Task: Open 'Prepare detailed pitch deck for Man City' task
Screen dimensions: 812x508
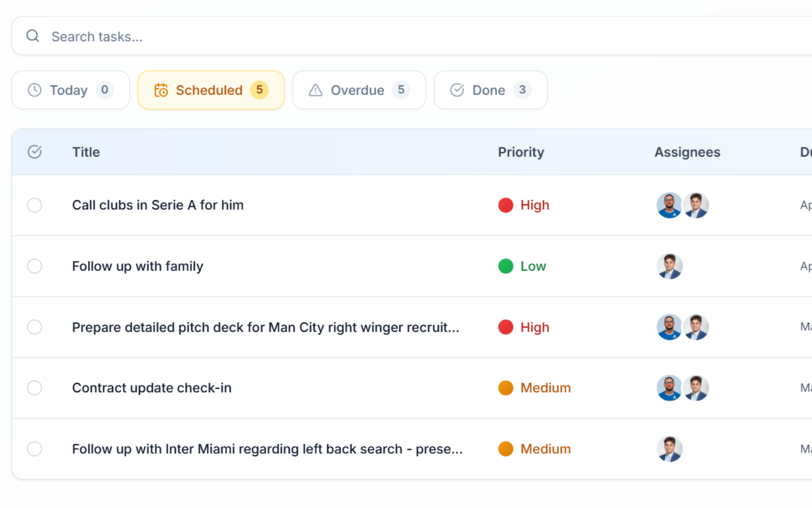Action: tap(265, 327)
